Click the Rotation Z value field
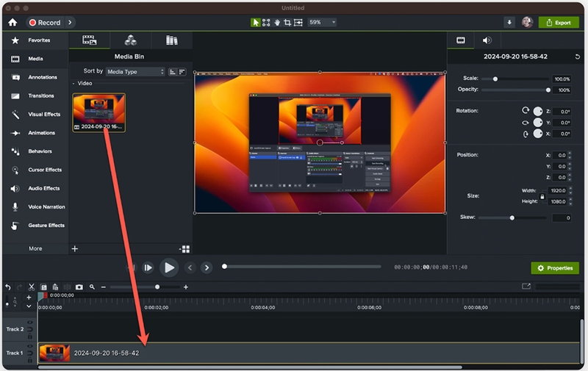 [562, 112]
